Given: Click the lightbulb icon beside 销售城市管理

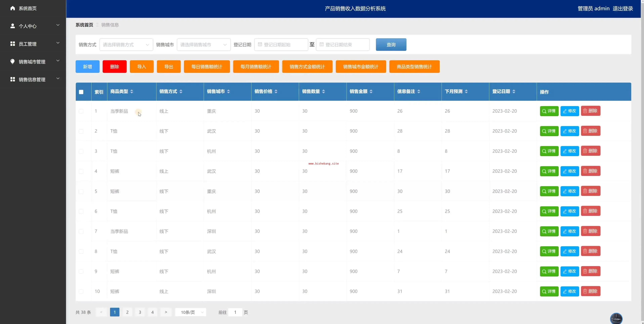Looking at the screenshot, I should (x=12, y=61).
